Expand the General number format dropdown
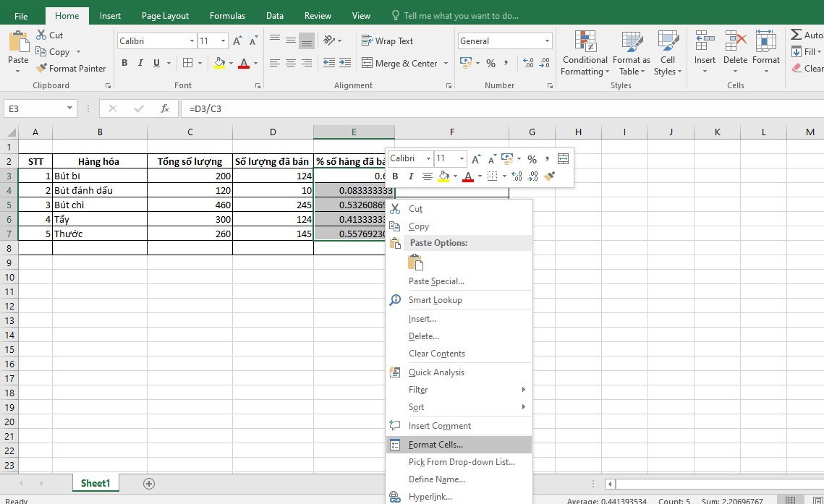This screenshot has height=504, width=824. 546,41
